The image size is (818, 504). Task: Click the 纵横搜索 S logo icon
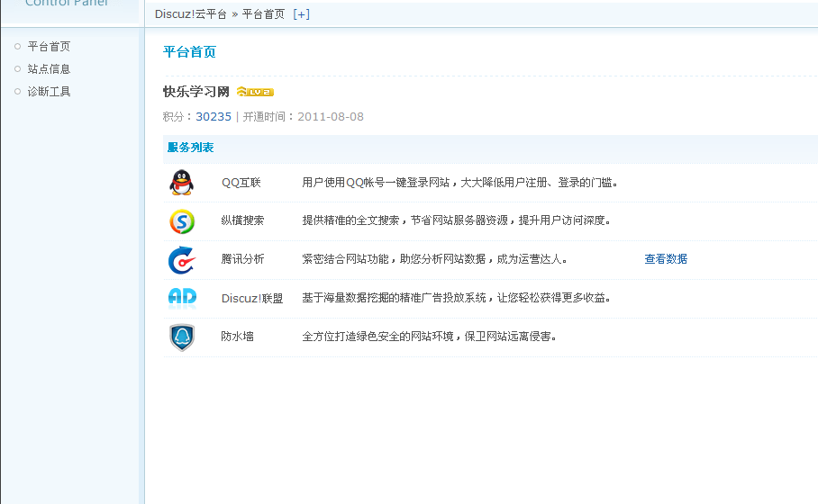click(182, 221)
